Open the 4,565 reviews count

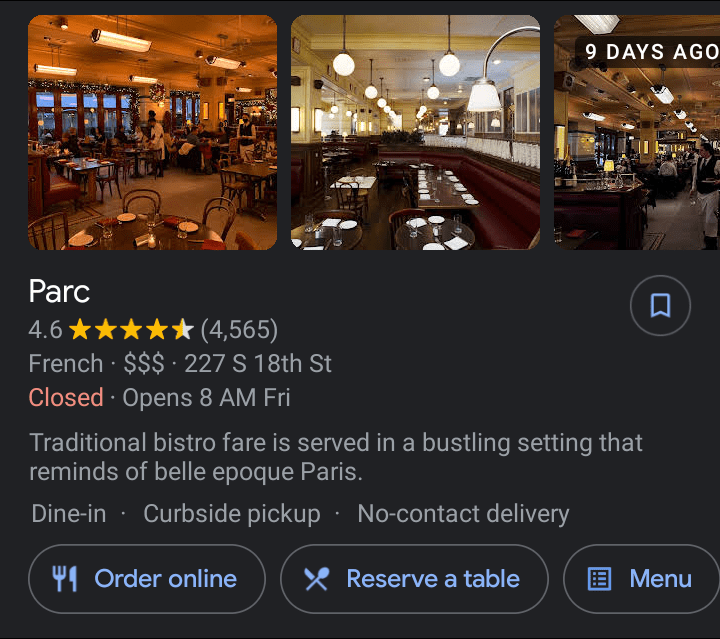[239, 330]
